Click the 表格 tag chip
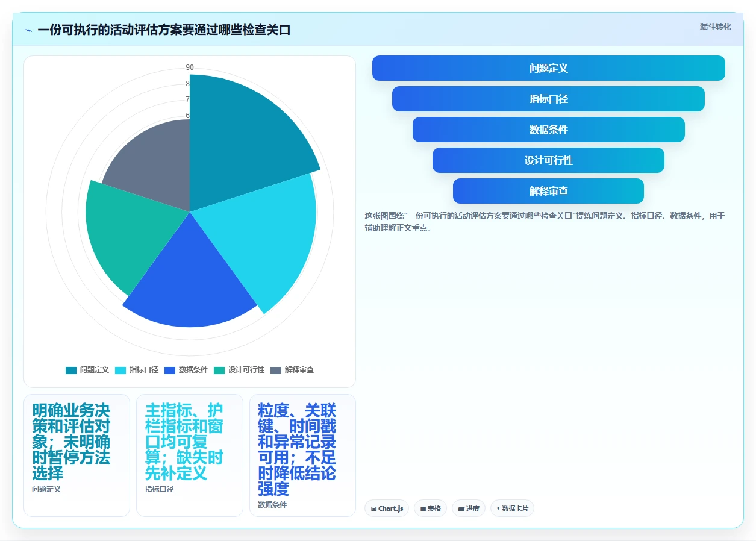The height and width of the screenshot is (541, 756). 430,508
